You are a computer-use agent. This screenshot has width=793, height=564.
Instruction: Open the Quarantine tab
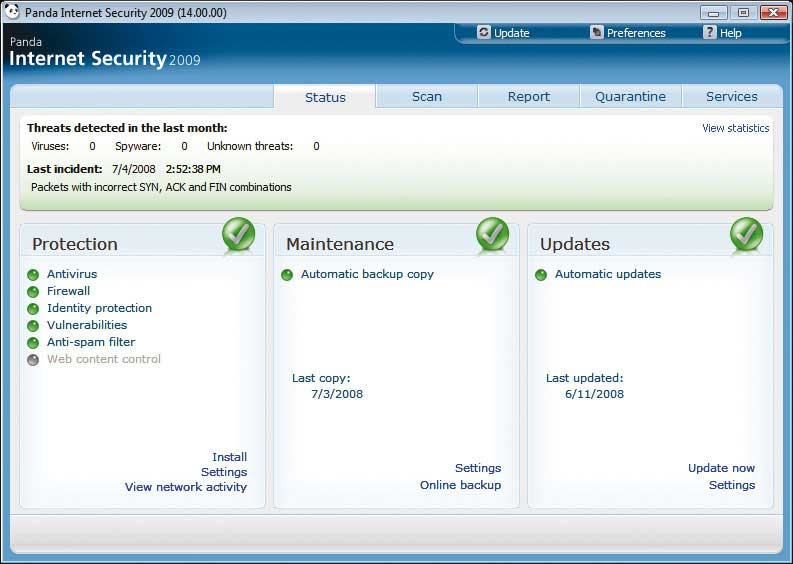(630, 96)
